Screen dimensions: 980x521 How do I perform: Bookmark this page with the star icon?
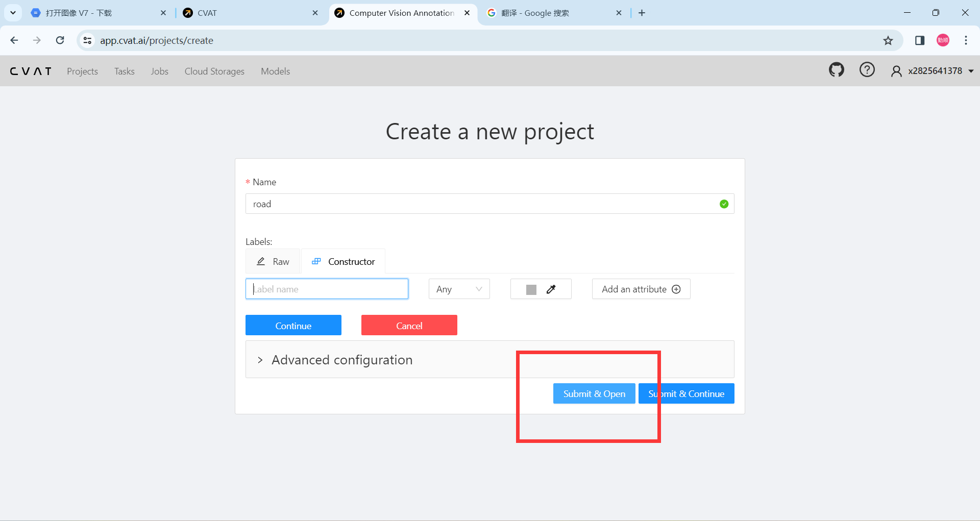tap(888, 40)
